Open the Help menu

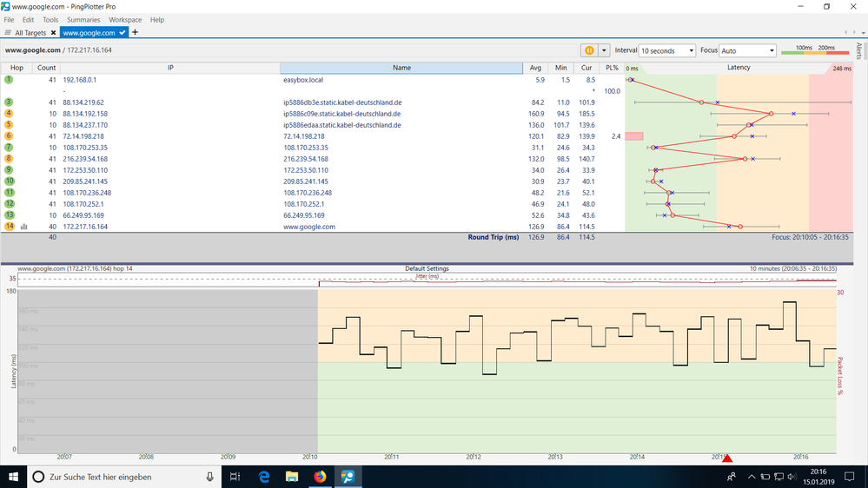click(157, 19)
